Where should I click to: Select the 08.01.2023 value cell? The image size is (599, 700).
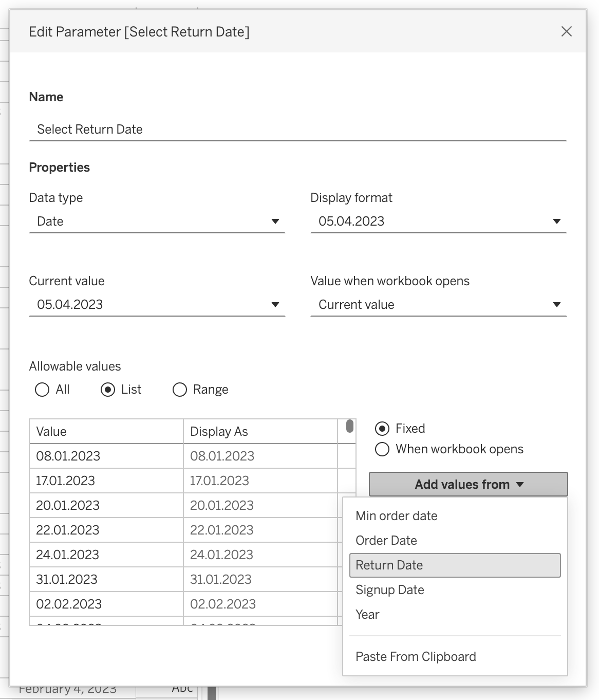coord(106,456)
